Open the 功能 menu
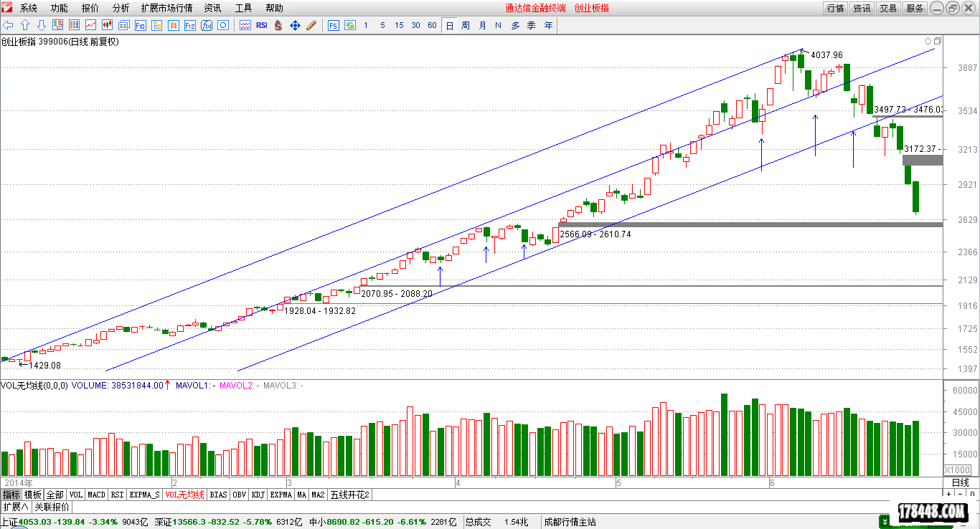 (x=60, y=8)
